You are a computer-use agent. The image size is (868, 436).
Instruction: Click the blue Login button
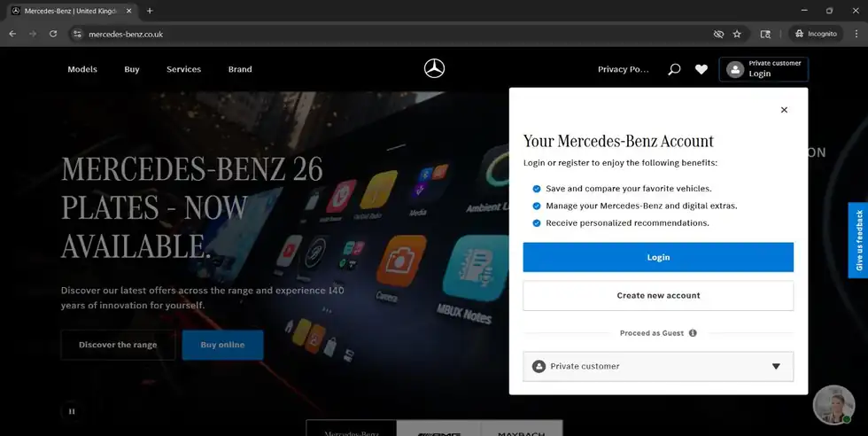coord(658,257)
